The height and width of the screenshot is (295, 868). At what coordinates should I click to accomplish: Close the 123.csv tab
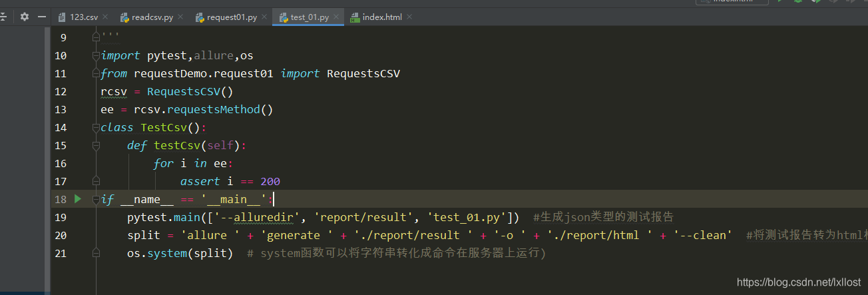105,17
